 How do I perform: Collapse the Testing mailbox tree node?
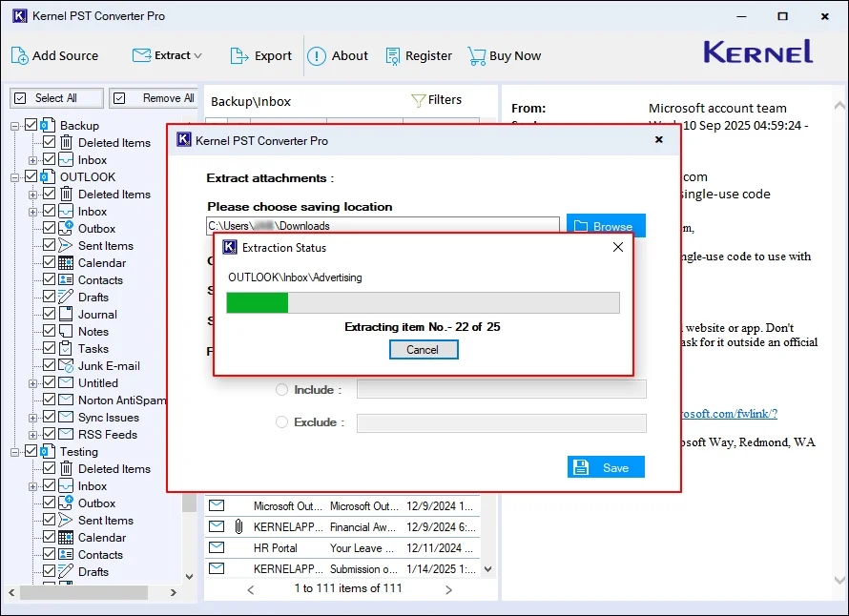pyautogui.click(x=15, y=452)
